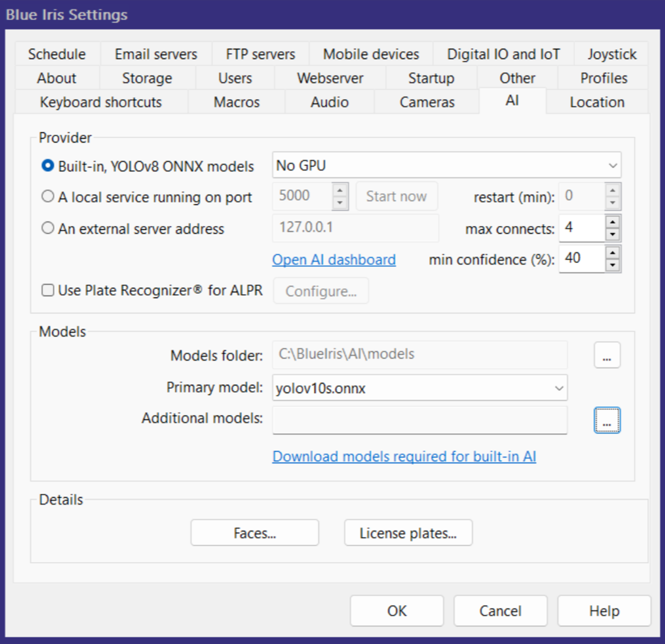Go to the Cameras tab
This screenshot has height=644, width=665.
point(427,102)
